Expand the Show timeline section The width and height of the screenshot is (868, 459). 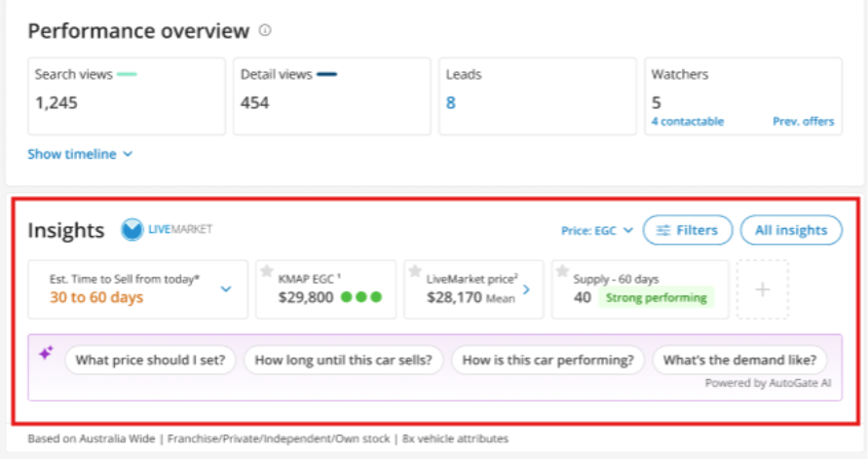[x=80, y=154]
